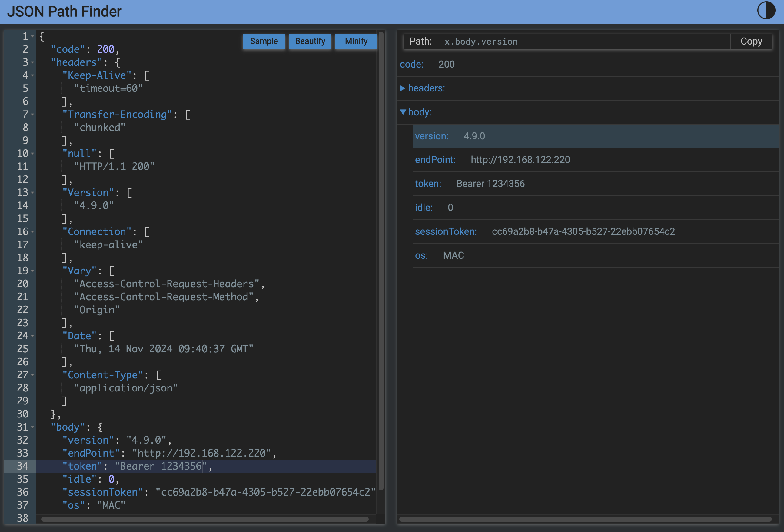Load the Sample JSON
This screenshot has width=784, height=532.
(264, 41)
